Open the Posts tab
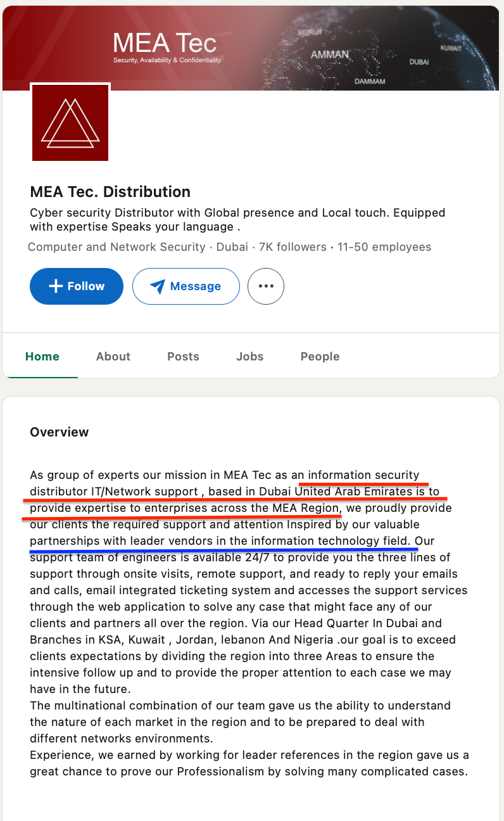504x821 pixels. pyautogui.click(x=184, y=357)
